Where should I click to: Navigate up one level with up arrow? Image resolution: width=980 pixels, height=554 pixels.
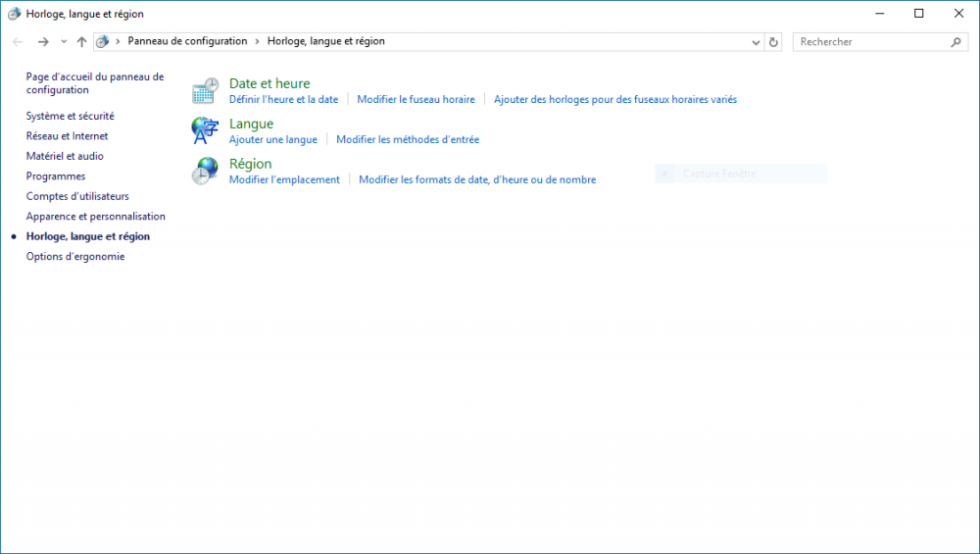82,42
